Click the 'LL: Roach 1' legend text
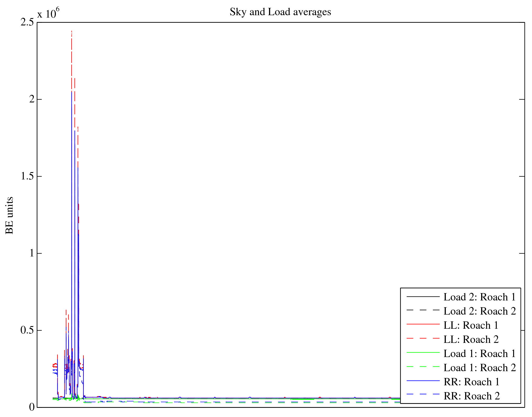This screenshot has width=532, height=417. coord(471,325)
